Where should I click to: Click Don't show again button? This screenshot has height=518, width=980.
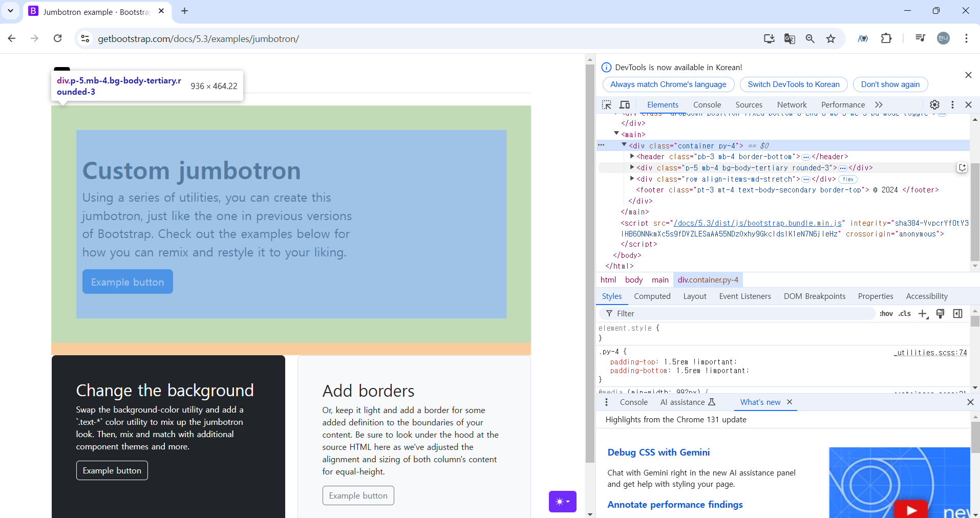click(890, 84)
